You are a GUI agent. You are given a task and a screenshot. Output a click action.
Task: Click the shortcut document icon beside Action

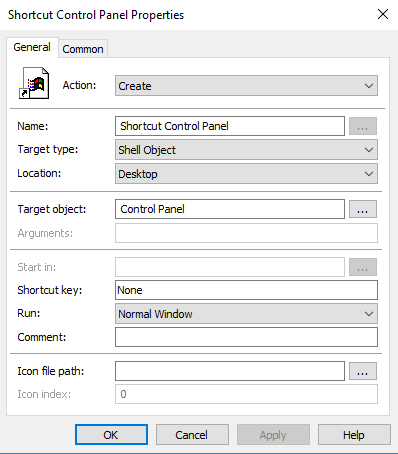coord(34,83)
